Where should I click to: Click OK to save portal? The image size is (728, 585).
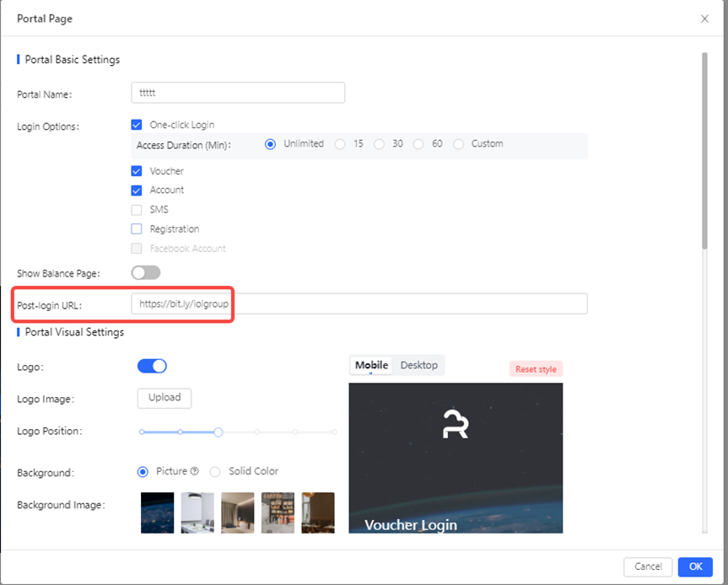(x=695, y=566)
